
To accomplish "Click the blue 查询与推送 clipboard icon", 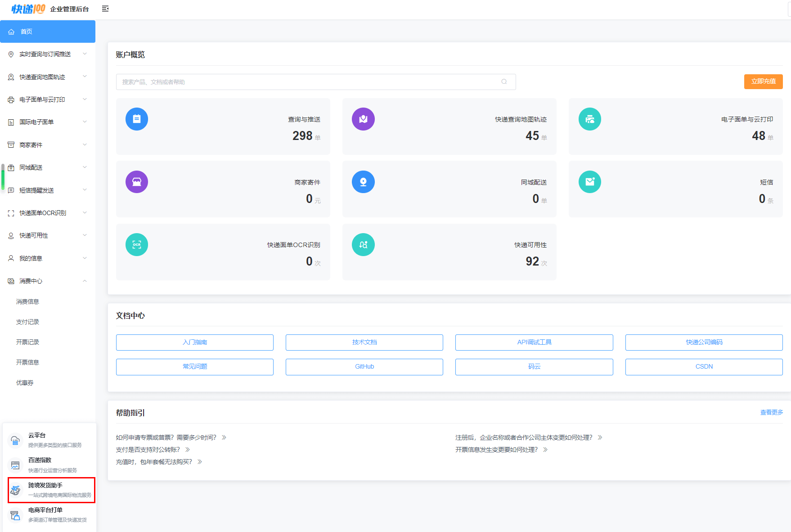I will pos(137,119).
